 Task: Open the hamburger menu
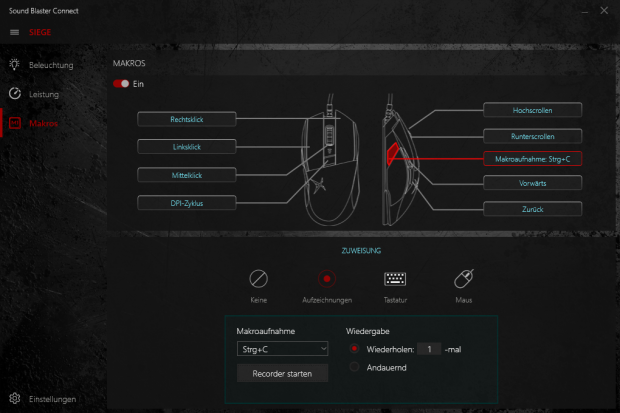tap(14, 32)
